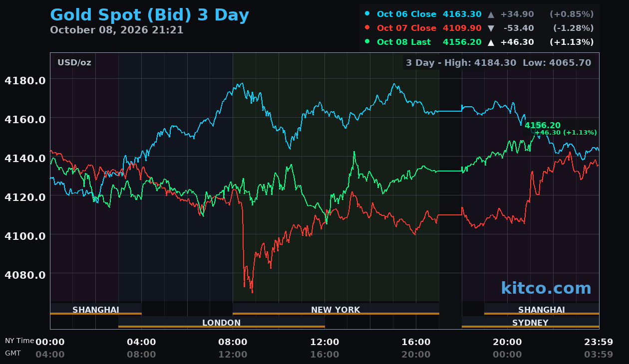The image size is (629, 364).
Task: Click the Oct 06 Close legend label
Action: pos(406,14)
